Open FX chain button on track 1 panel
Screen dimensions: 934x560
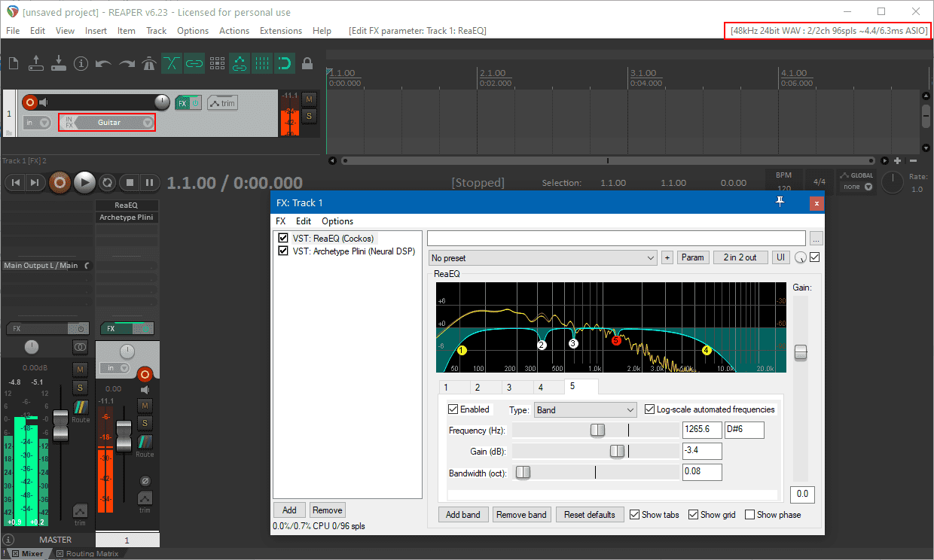coord(182,103)
